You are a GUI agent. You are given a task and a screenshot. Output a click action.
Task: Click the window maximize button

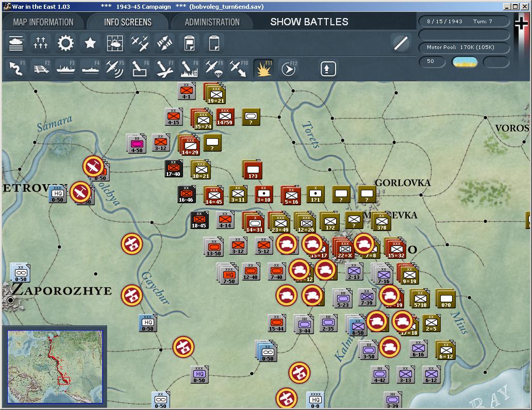tap(515, 7)
